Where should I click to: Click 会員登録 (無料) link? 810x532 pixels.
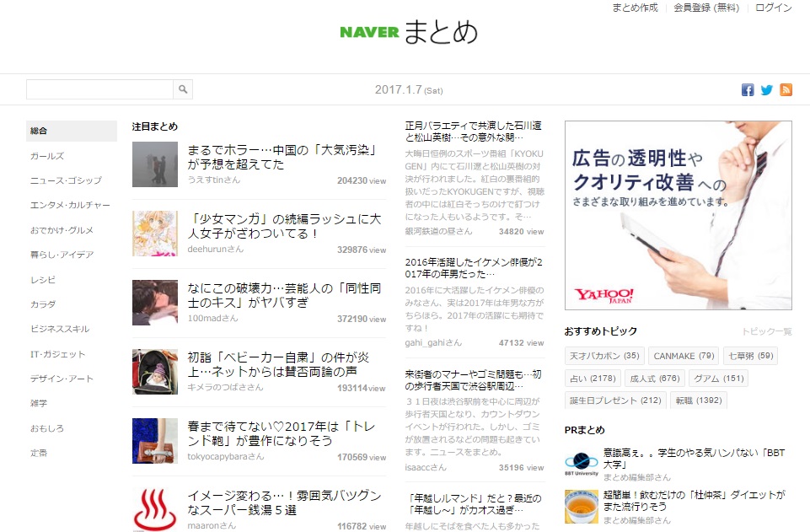pos(706,8)
